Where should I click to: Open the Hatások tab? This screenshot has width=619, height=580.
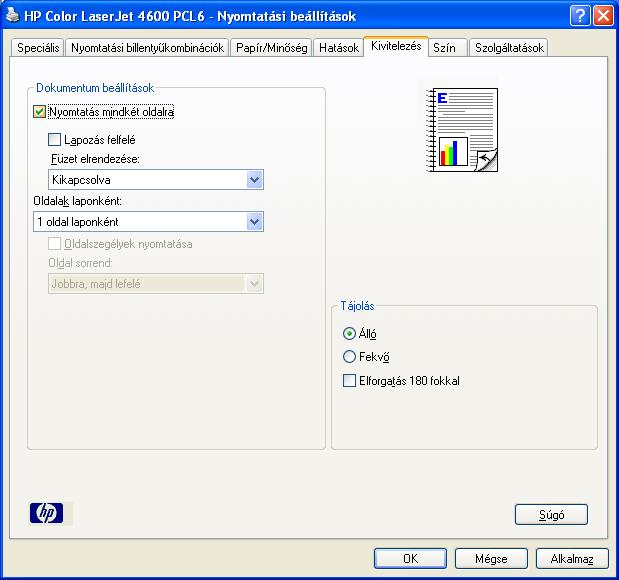(x=339, y=48)
